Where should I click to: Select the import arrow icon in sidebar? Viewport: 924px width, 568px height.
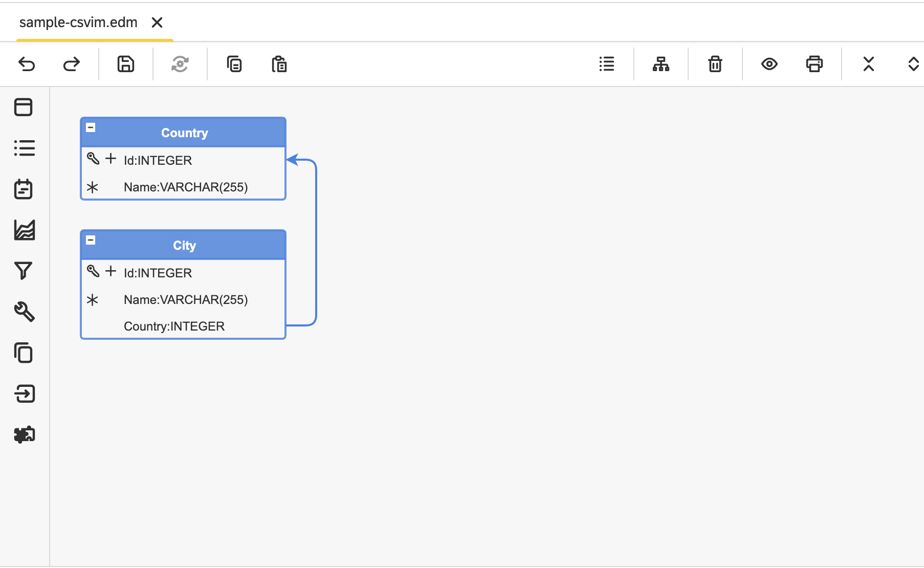tap(25, 394)
